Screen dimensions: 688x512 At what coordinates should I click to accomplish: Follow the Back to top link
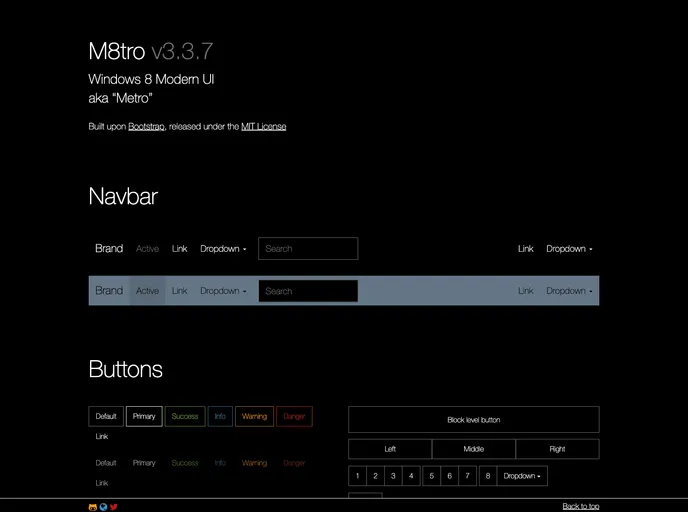click(581, 507)
